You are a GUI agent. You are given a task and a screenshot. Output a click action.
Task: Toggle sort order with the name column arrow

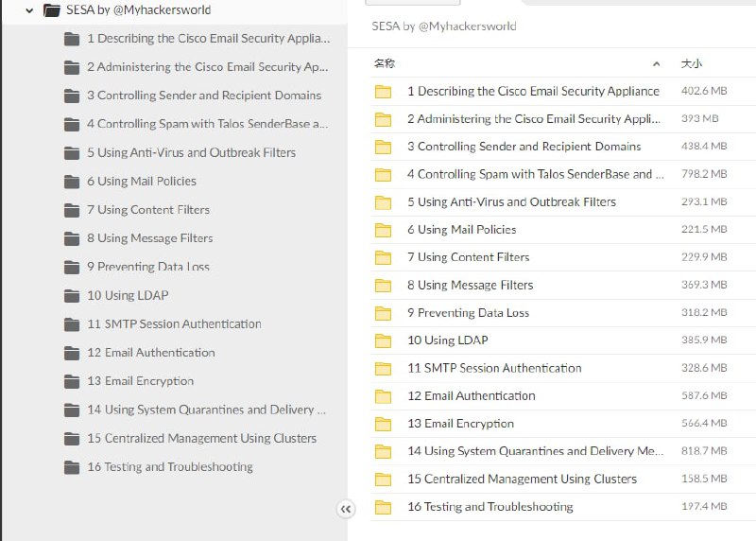[656, 63]
